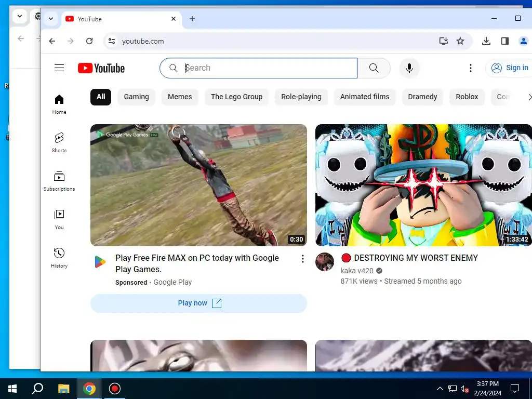Click the red recorder app in taskbar
The width and height of the screenshot is (532, 399).
(x=115, y=389)
